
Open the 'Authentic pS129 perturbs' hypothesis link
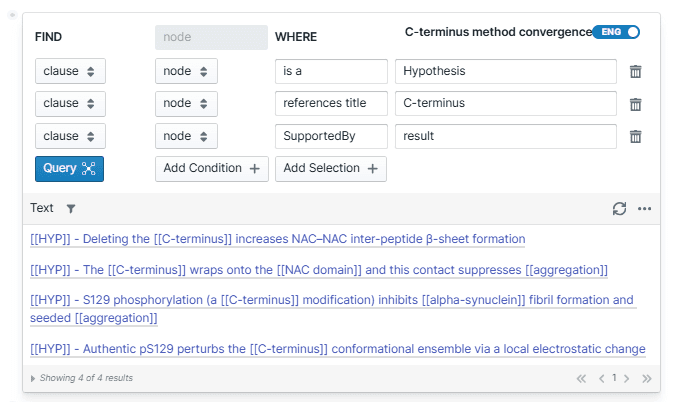click(x=338, y=349)
